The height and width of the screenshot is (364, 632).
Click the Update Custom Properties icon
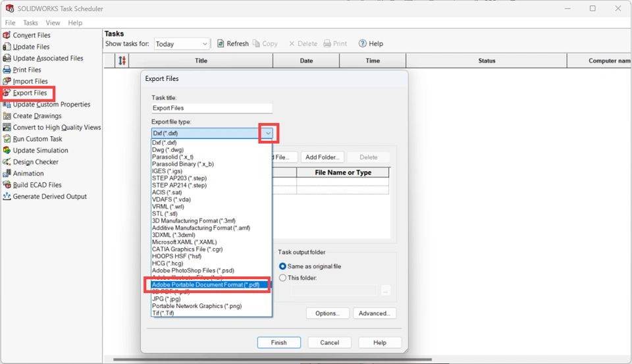[x=7, y=105]
